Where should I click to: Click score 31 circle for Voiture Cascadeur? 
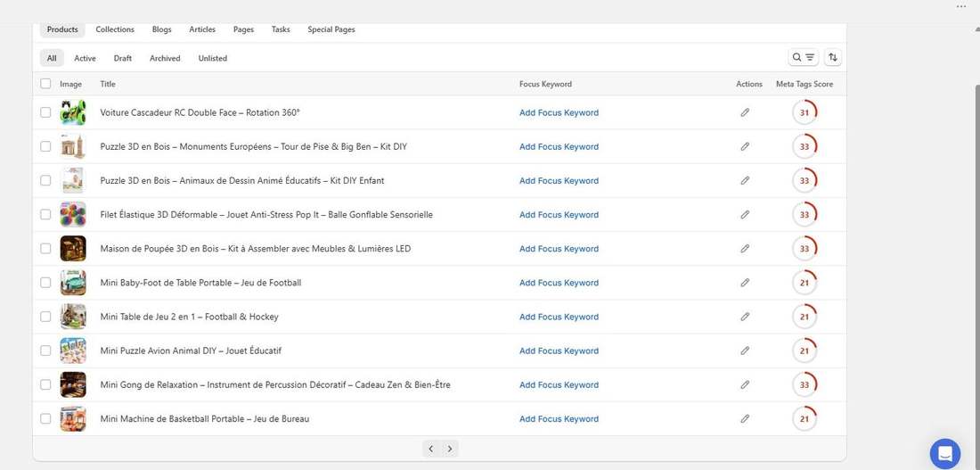coord(804,112)
